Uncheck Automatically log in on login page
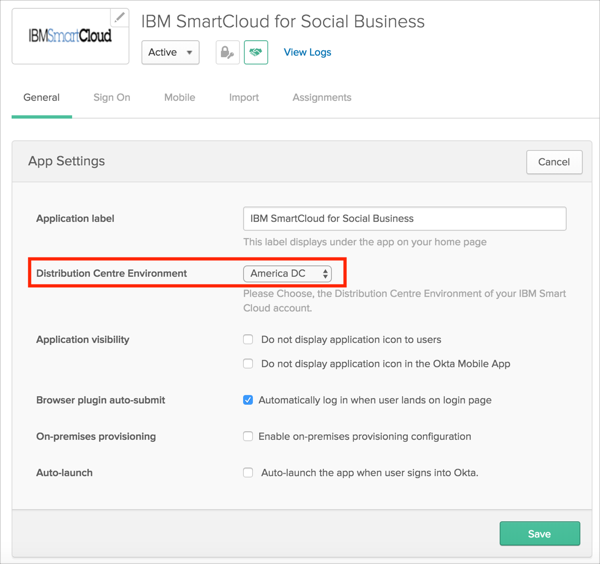 coord(248,400)
